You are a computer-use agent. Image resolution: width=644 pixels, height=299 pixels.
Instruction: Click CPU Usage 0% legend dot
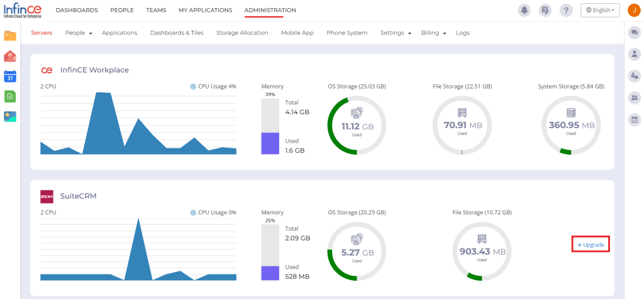click(x=193, y=213)
